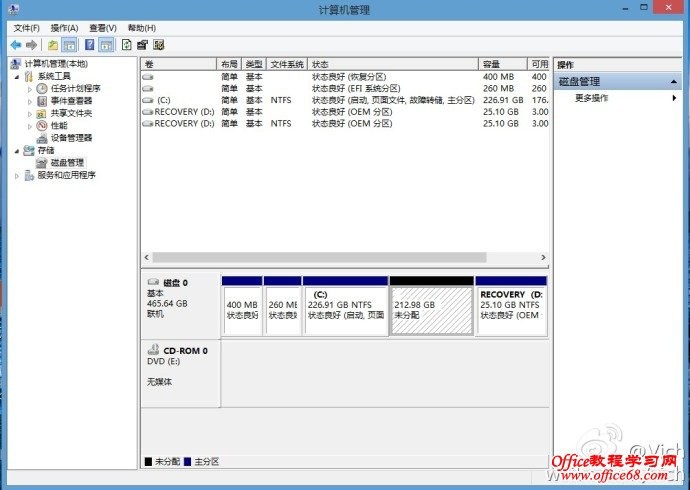Sort by the 容量 column header
Viewport: 690px width, 490px height.
click(x=503, y=64)
